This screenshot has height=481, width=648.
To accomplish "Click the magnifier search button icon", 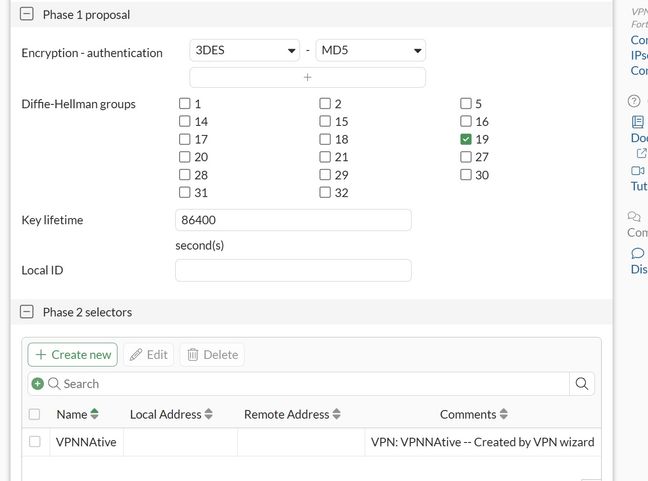I will (582, 383).
